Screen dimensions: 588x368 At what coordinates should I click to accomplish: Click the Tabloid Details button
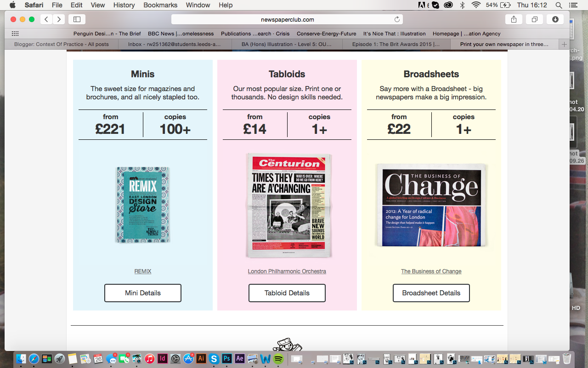(x=287, y=293)
